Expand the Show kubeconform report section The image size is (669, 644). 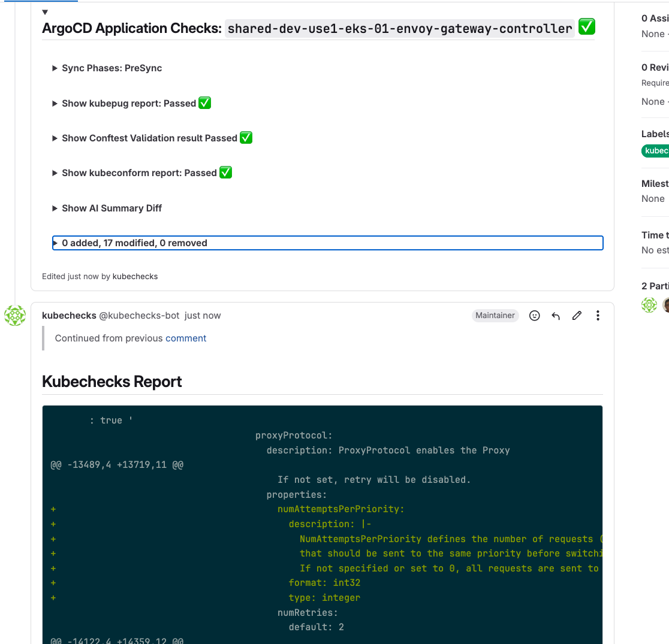141,173
